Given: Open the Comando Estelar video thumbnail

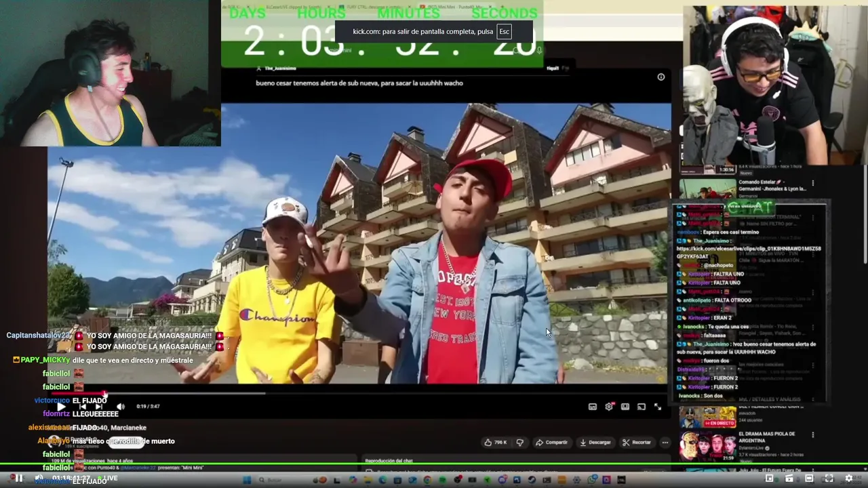Looking at the screenshot, I should [x=707, y=188].
